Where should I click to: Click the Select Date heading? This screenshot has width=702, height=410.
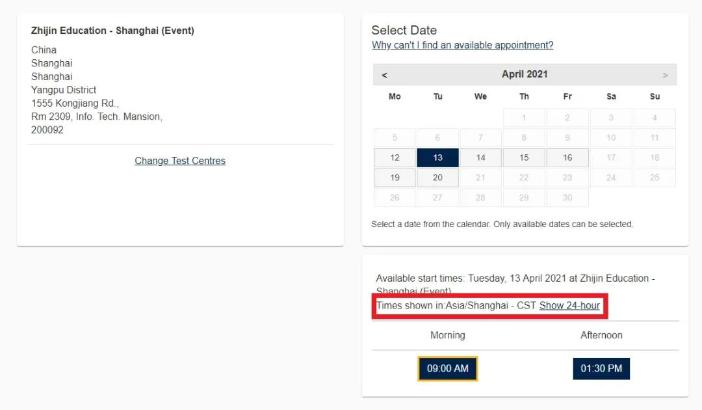point(404,30)
